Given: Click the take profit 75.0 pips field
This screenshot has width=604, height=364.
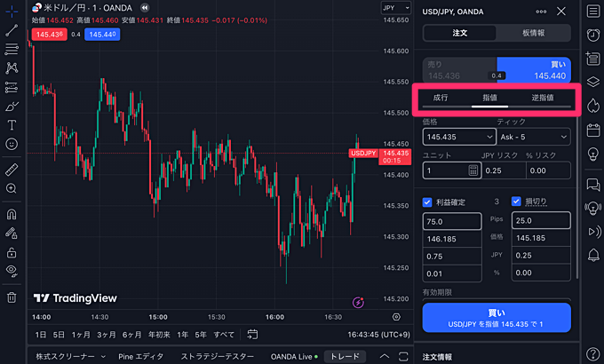Looking at the screenshot, I should (x=452, y=221).
